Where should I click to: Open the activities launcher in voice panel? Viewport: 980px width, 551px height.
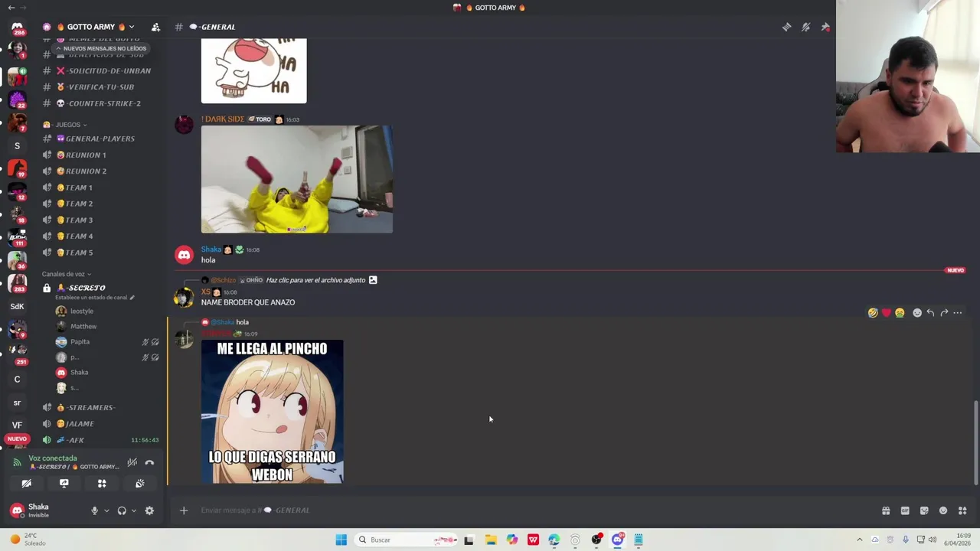tap(101, 484)
